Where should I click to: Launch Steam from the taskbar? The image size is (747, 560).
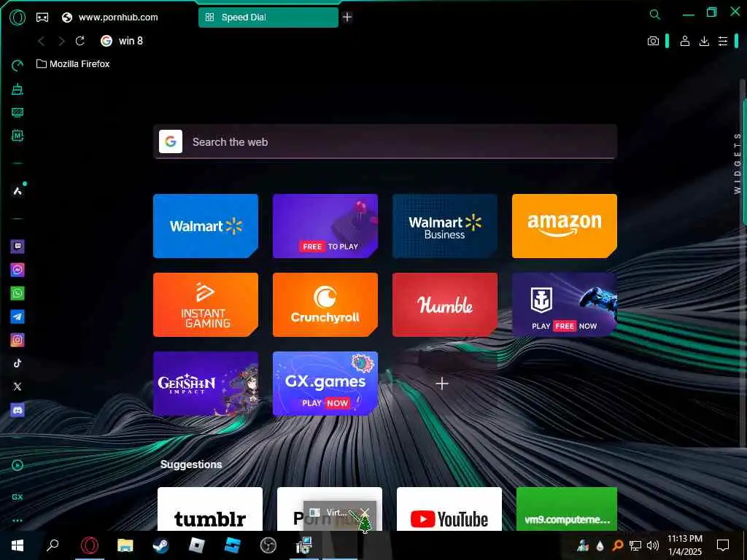160,545
